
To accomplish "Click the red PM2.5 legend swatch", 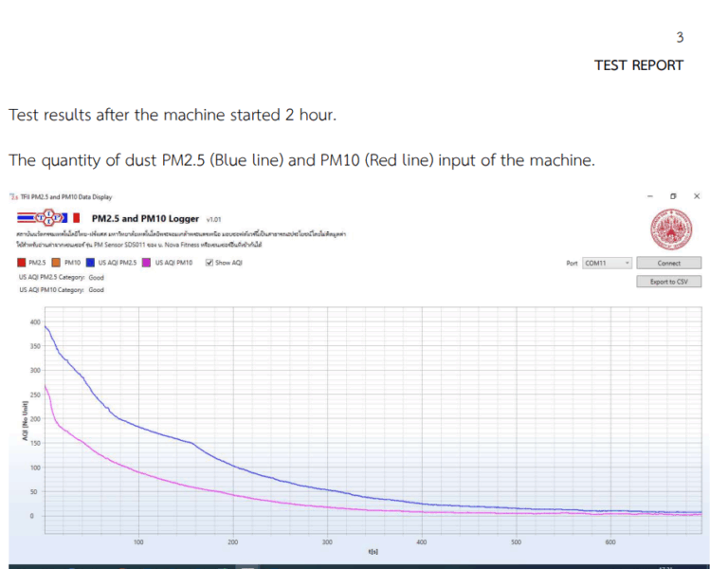I will 22,263.
